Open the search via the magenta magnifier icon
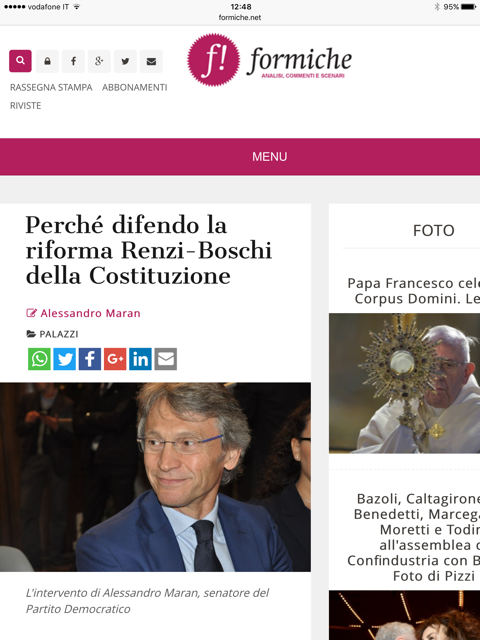The height and width of the screenshot is (640, 480). coord(20,61)
